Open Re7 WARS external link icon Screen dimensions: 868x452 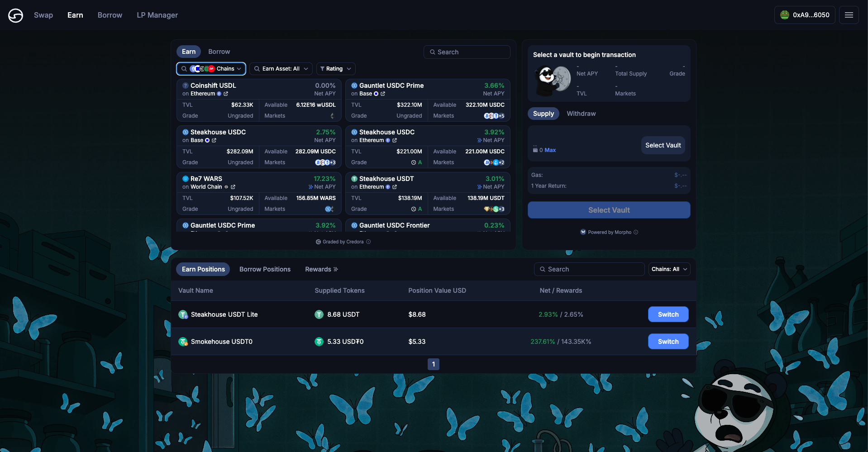click(x=233, y=187)
